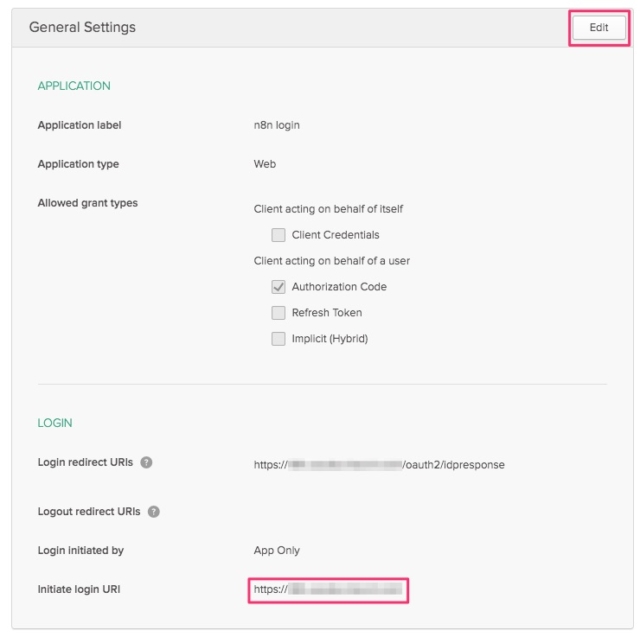Check the Implicit (Hybrid) grant type

278,339
